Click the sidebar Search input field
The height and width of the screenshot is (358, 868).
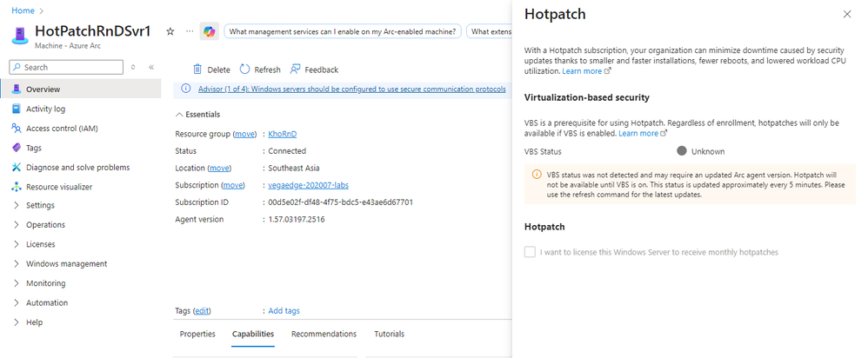[66, 67]
